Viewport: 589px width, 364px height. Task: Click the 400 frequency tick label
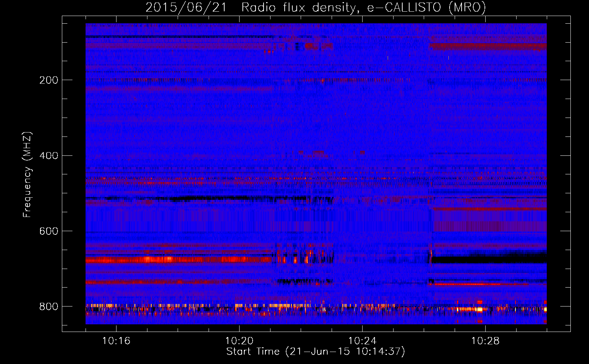(x=48, y=156)
